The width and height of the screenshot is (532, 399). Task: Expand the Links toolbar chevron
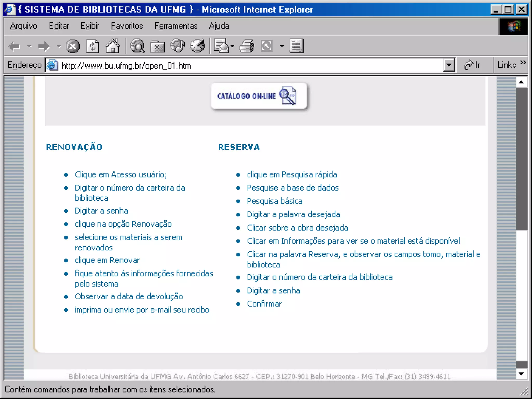tap(523, 63)
